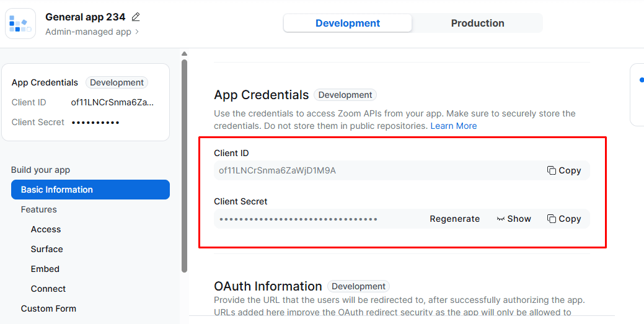
Task: Regenerate the Client Secret
Action: [x=454, y=219]
